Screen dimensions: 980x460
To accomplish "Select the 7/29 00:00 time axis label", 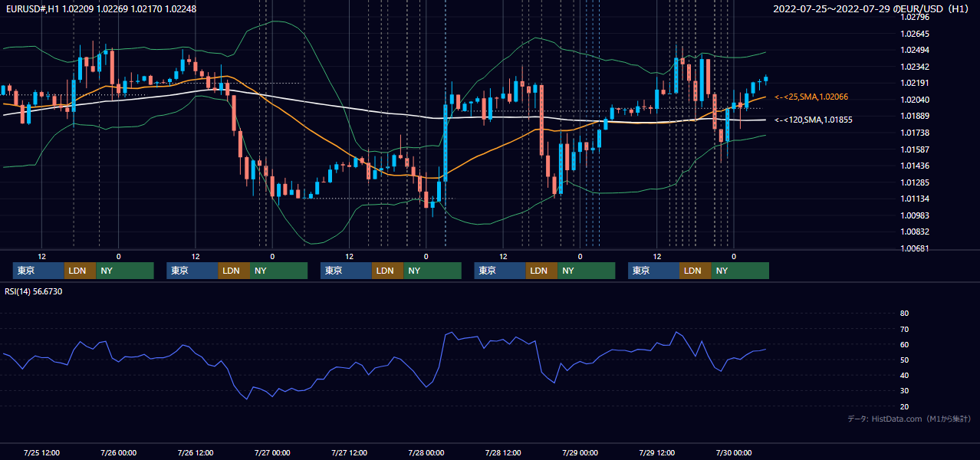I will [x=579, y=452].
